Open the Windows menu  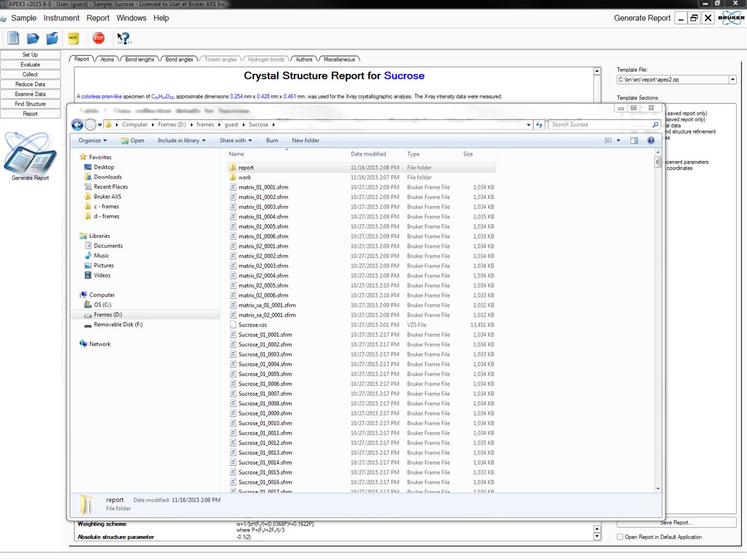(x=131, y=18)
